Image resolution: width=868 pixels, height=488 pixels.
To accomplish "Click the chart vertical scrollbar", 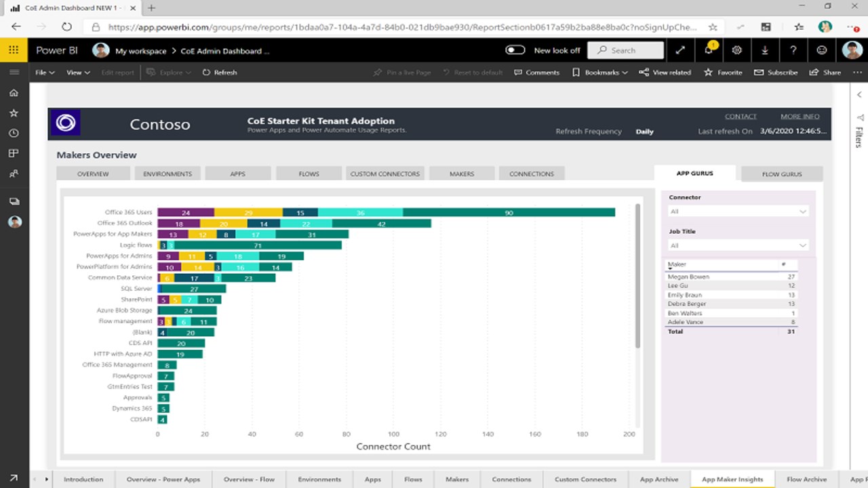I will pyautogui.click(x=637, y=276).
